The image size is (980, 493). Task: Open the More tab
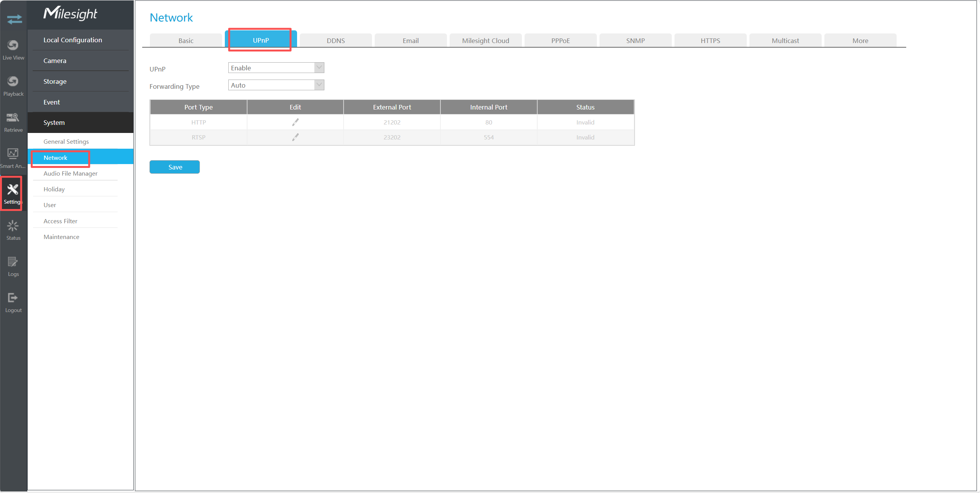pyautogui.click(x=860, y=41)
